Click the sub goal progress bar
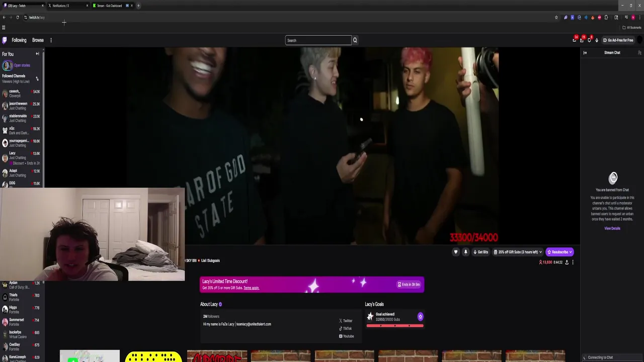Screen dimensions: 644x362 click(x=395, y=326)
